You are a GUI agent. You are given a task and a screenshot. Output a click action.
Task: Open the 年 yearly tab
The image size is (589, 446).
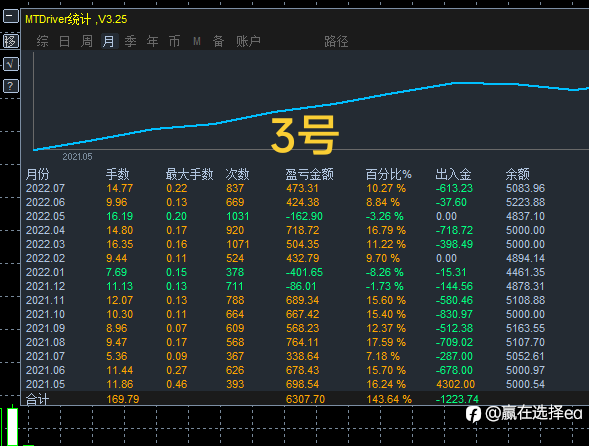[x=153, y=41]
